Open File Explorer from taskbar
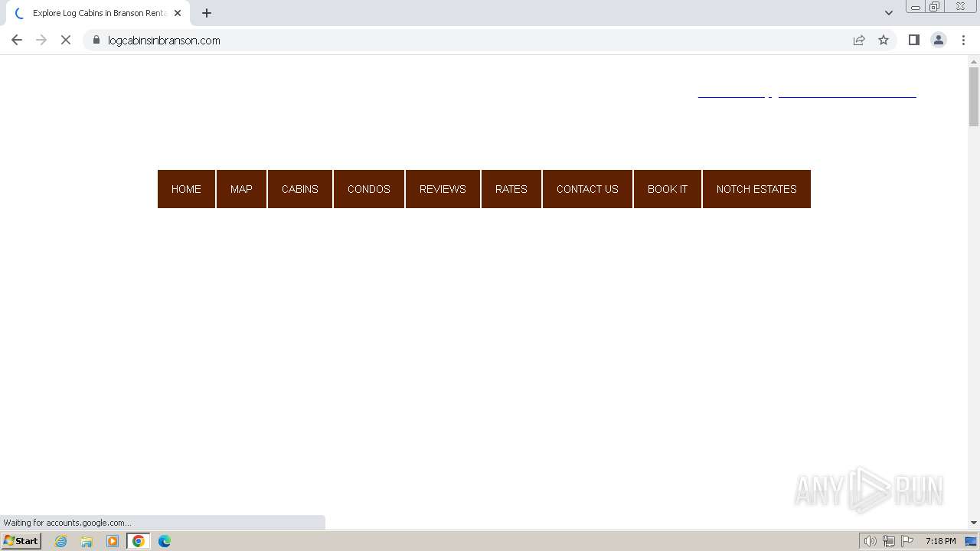Image resolution: width=980 pixels, height=551 pixels. click(87, 541)
